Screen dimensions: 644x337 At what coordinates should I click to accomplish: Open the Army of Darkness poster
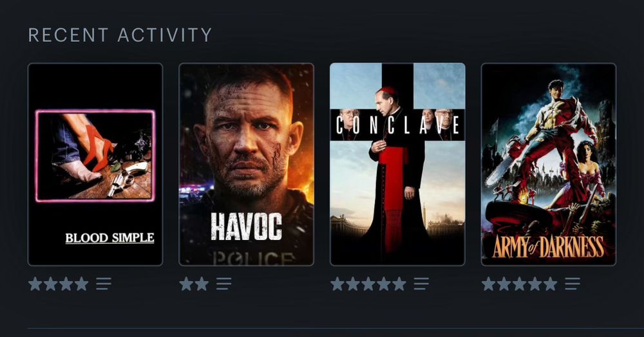coord(549,165)
